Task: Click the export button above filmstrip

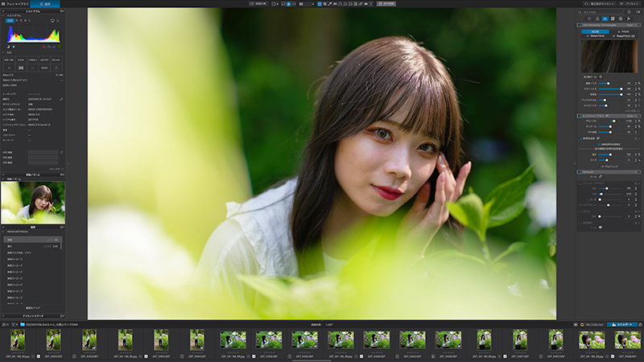Action: point(621,324)
